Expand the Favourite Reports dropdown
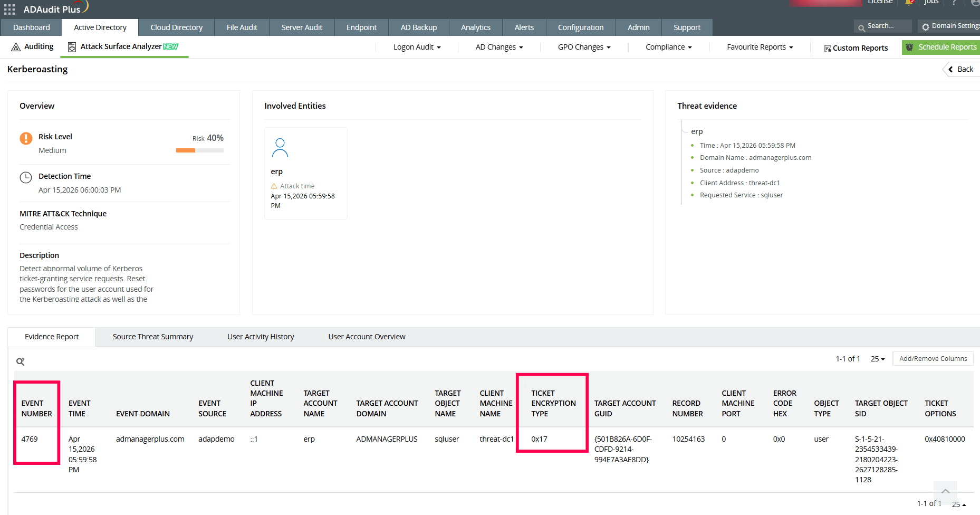Viewport: 980px width, 515px height. tap(760, 47)
